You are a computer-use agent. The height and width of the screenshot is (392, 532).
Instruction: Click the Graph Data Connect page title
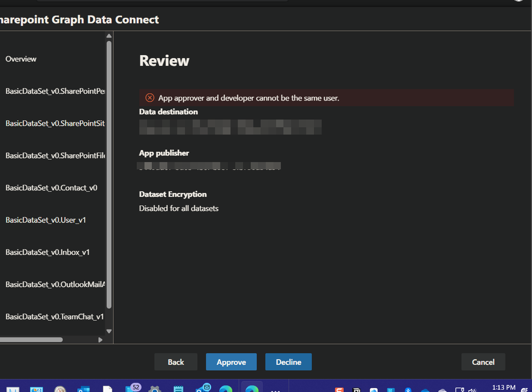click(x=79, y=20)
